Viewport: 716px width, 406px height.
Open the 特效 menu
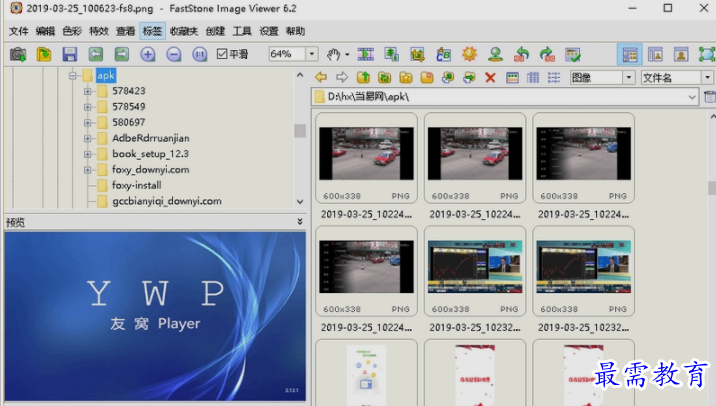pos(99,31)
